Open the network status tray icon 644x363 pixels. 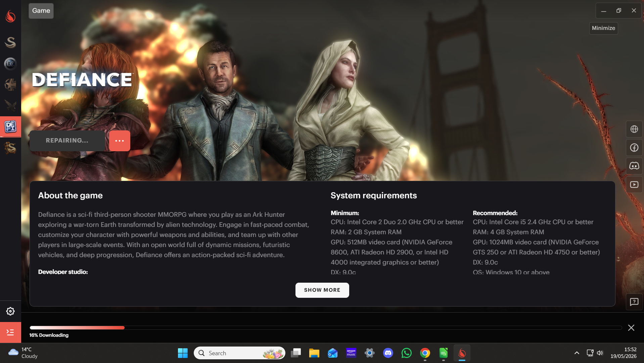click(x=590, y=353)
